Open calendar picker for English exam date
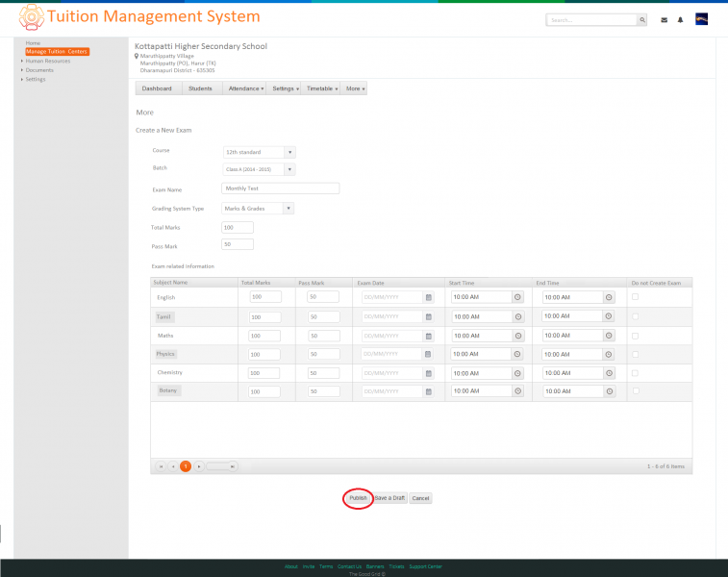This screenshot has height=577, width=728. point(429,297)
